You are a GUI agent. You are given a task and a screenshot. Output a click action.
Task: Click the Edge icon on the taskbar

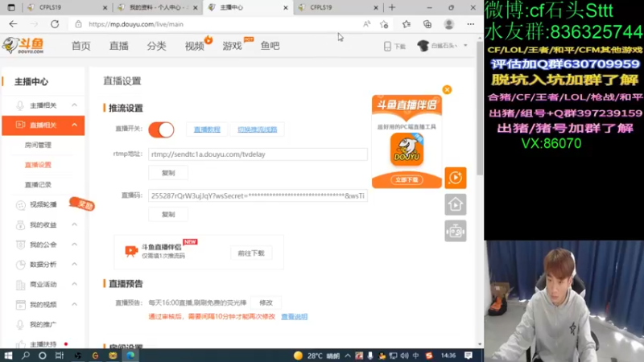(130, 356)
